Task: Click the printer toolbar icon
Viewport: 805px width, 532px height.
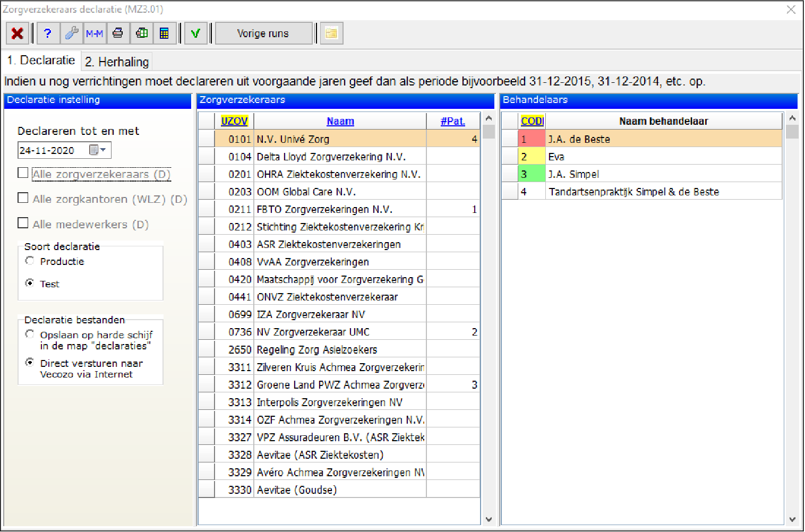Action: (118, 33)
